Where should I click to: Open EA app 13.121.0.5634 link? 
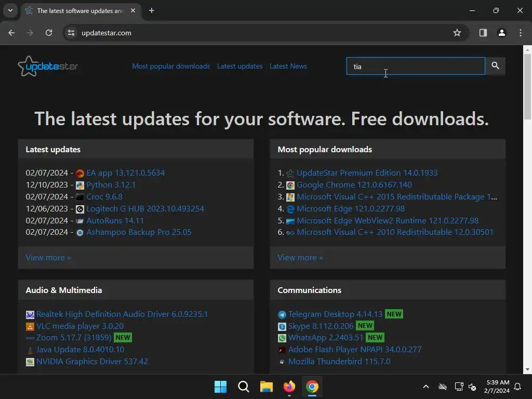click(126, 172)
